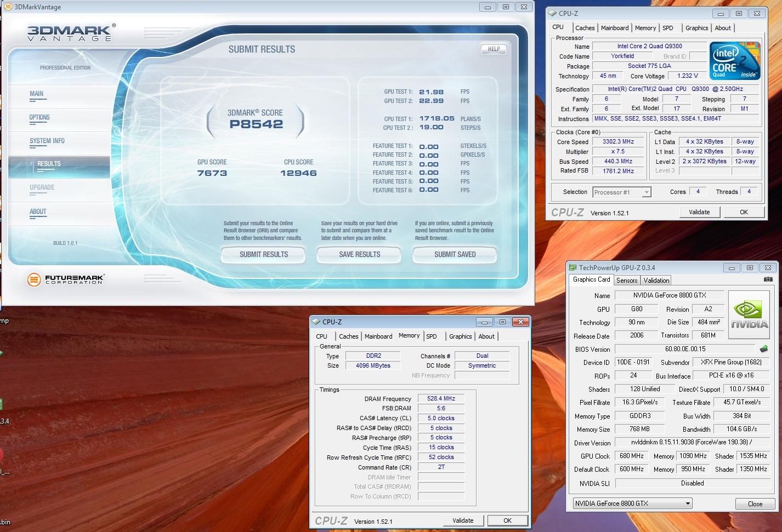Click SUBMIT RESULTS button
The width and height of the screenshot is (782, 532).
263,255
